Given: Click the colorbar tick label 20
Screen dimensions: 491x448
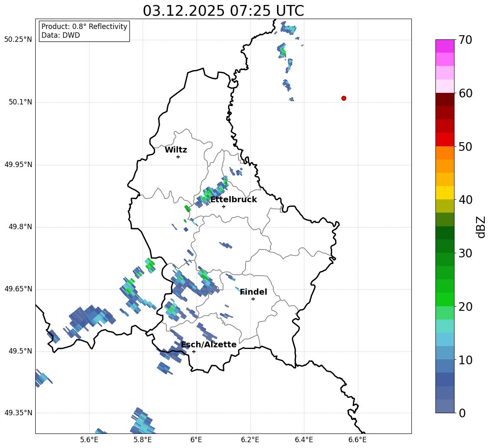Looking at the screenshot, I should click(x=465, y=307).
